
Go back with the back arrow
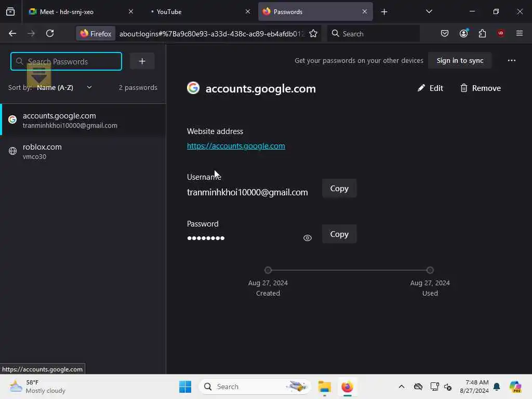click(12, 33)
